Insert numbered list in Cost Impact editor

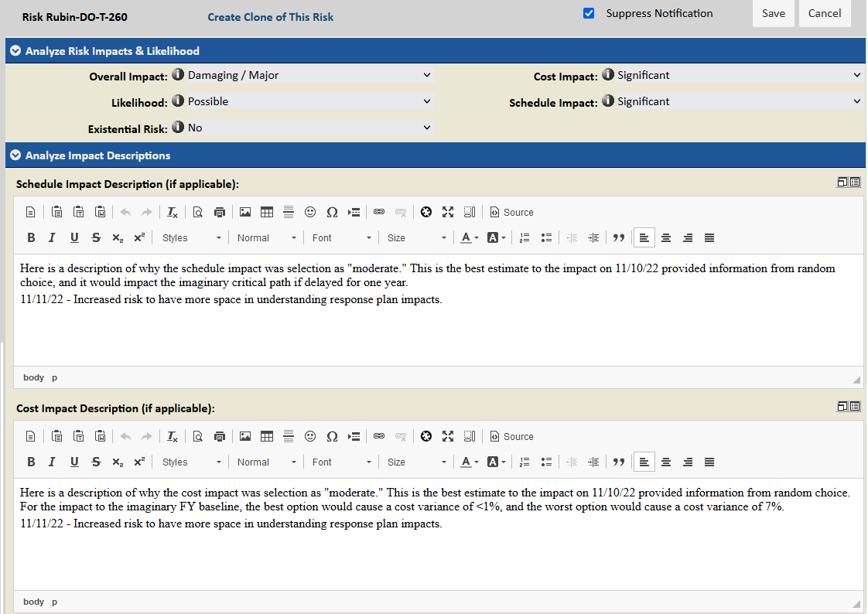point(525,462)
